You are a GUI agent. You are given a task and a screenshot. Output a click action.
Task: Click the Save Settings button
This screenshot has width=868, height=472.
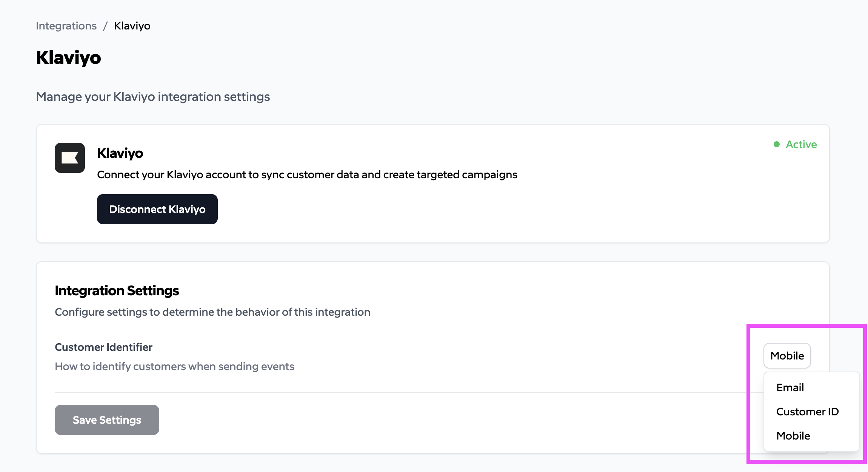[107, 420]
